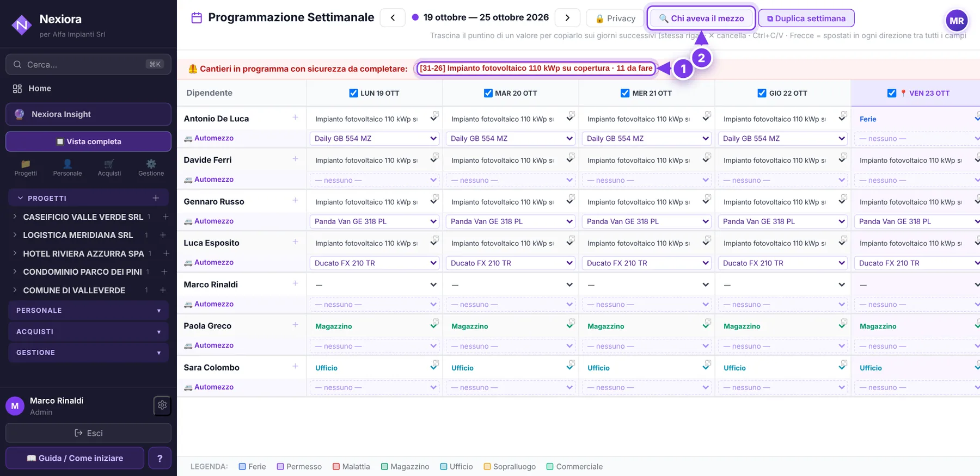This screenshot has width=980, height=476.
Task: Expand the GESTIONE menu section
Action: click(x=88, y=353)
